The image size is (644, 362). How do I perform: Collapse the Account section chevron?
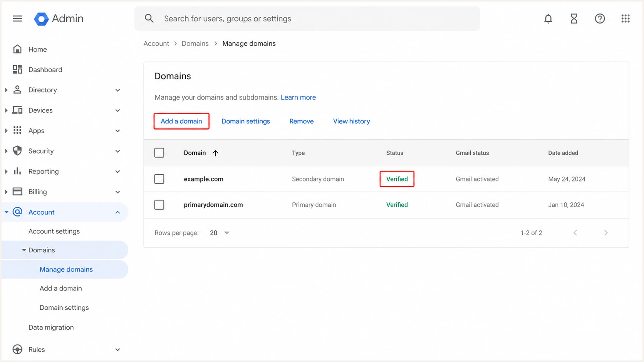click(x=118, y=212)
